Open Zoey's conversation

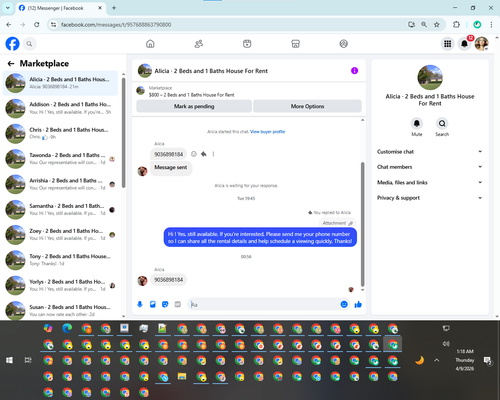coord(61,235)
